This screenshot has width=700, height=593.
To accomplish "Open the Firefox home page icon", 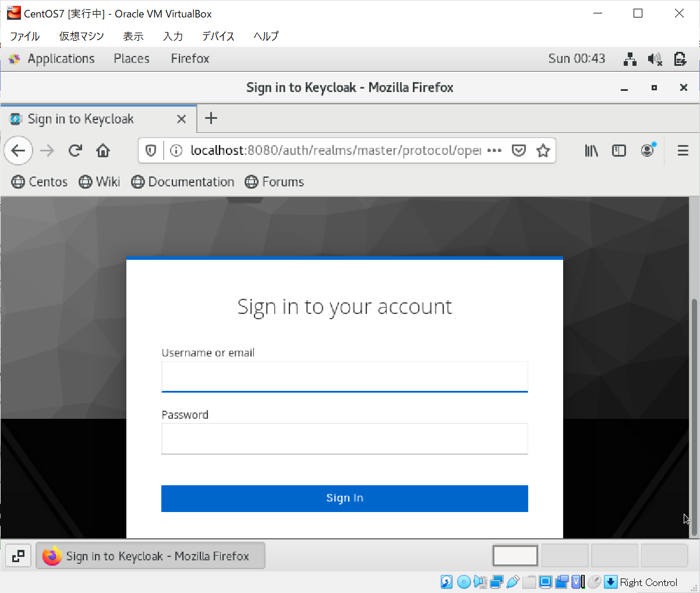I will (103, 151).
